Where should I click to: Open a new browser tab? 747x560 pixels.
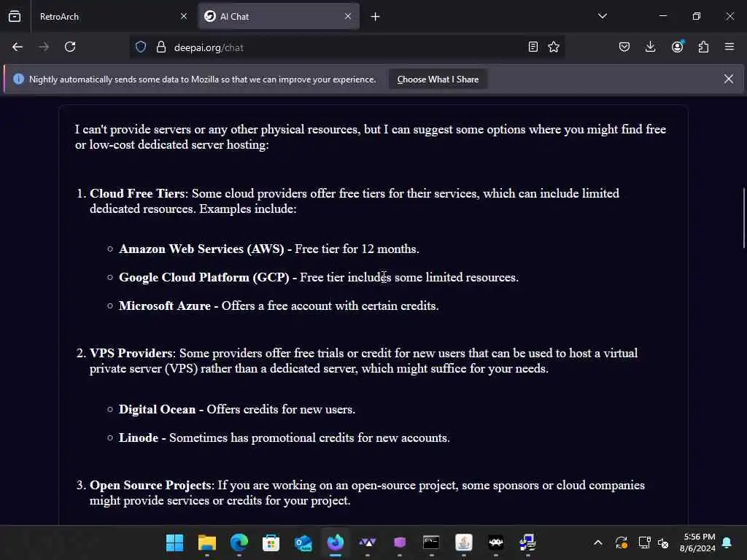[x=376, y=17]
